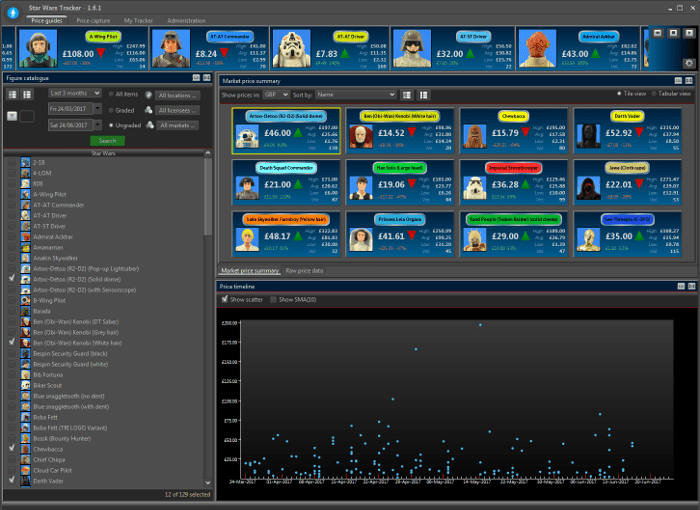Screen dimensions: 700x510
Task: Select Tabular view radio option
Action: tap(654, 94)
